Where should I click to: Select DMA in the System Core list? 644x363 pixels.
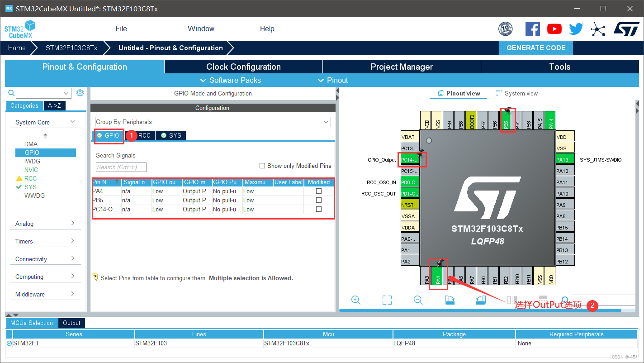coord(31,144)
